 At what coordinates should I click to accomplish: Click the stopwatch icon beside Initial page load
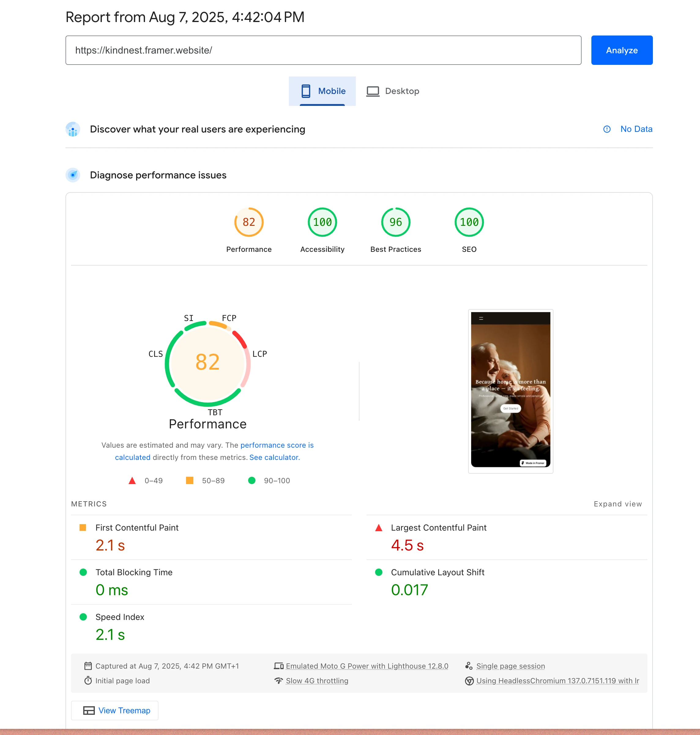pos(88,681)
